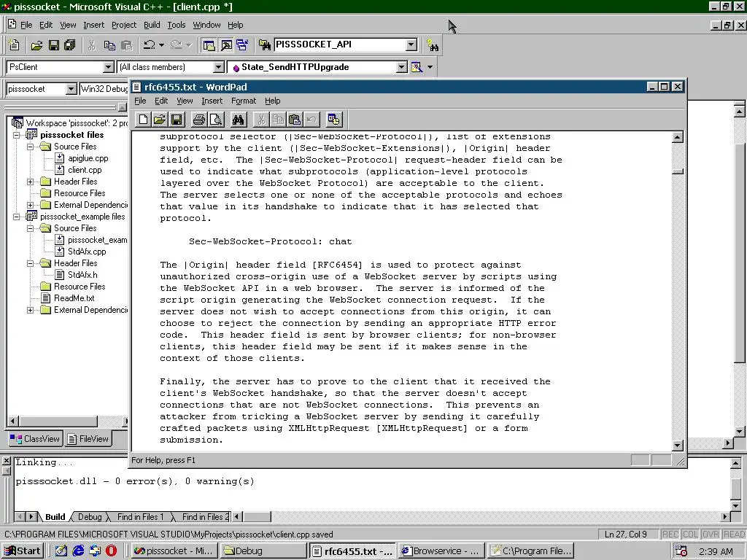This screenshot has width=747, height=560.
Task: Open WizardBar actions dropdown arrow
Action: click(x=430, y=67)
